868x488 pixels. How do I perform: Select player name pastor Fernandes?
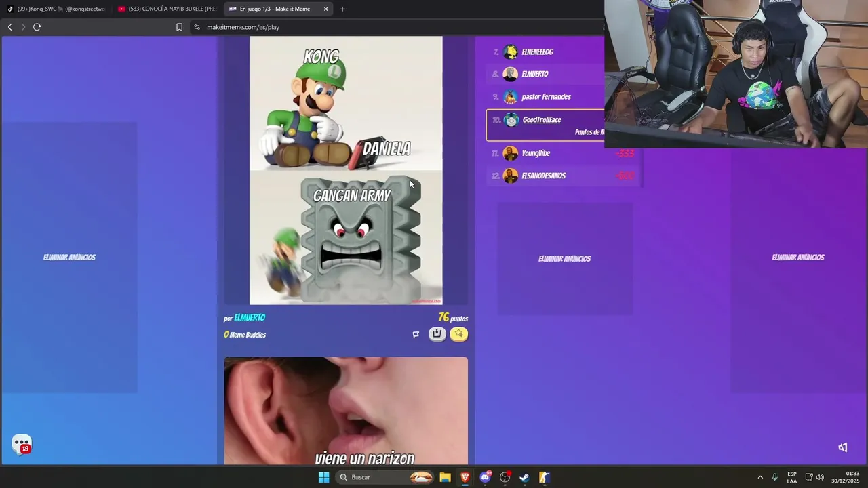click(x=546, y=96)
